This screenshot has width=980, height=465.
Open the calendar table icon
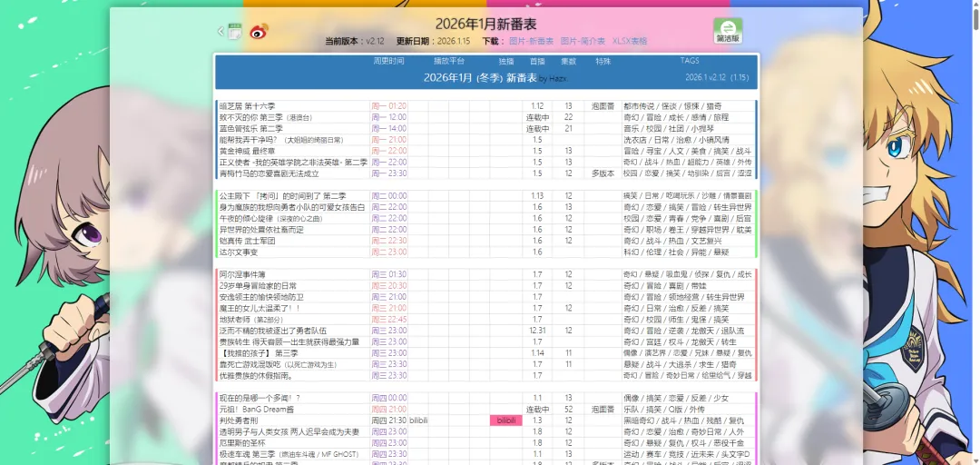click(235, 31)
